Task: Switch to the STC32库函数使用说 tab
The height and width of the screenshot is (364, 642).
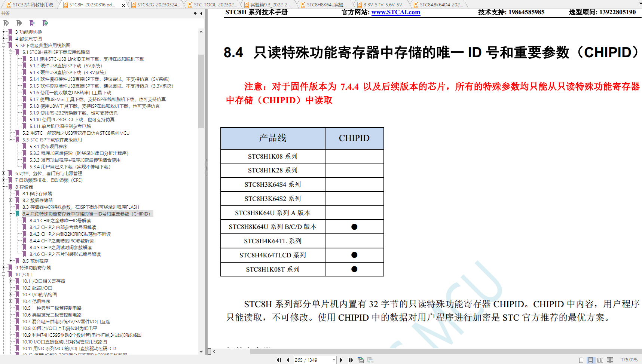Action: point(31,4)
